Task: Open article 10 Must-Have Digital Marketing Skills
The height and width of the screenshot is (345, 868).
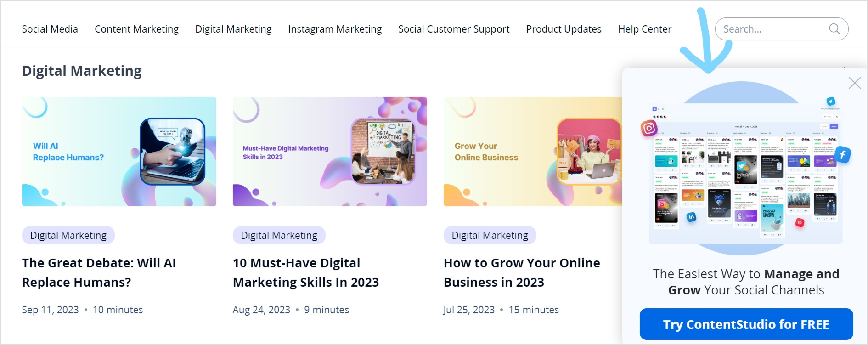Action: 306,272
